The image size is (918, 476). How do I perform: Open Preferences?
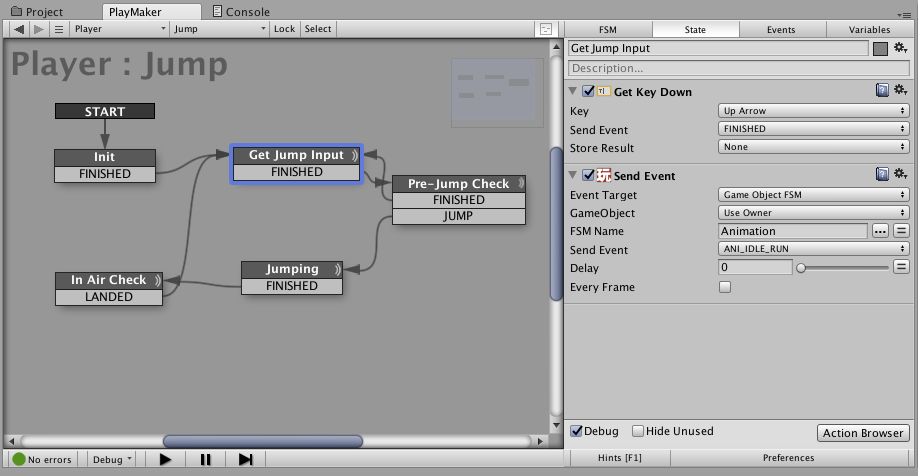788,458
